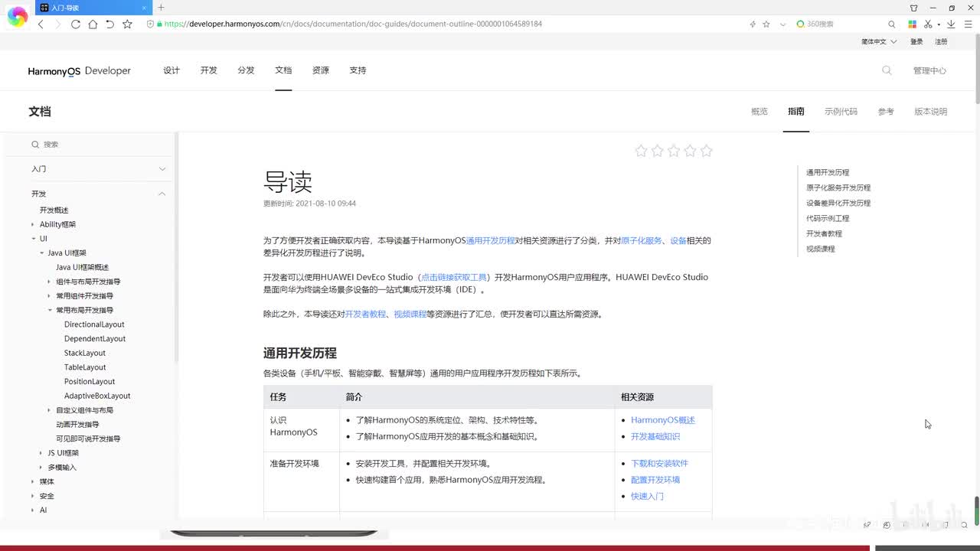Open the 分发 navigation menu
Screen dimensions: 980x551
click(246, 70)
